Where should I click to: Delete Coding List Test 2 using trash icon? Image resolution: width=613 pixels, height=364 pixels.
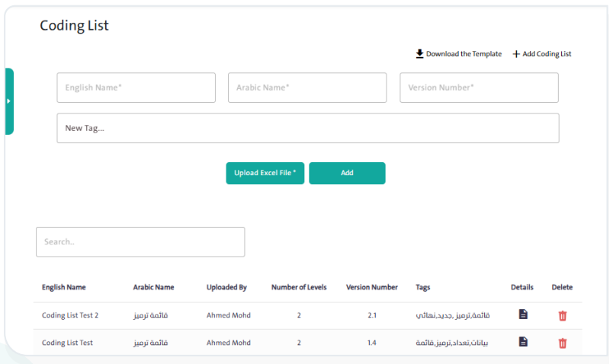pos(563,315)
